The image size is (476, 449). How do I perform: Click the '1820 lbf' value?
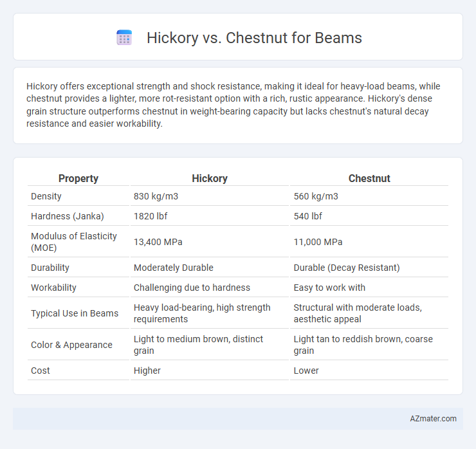click(x=151, y=216)
